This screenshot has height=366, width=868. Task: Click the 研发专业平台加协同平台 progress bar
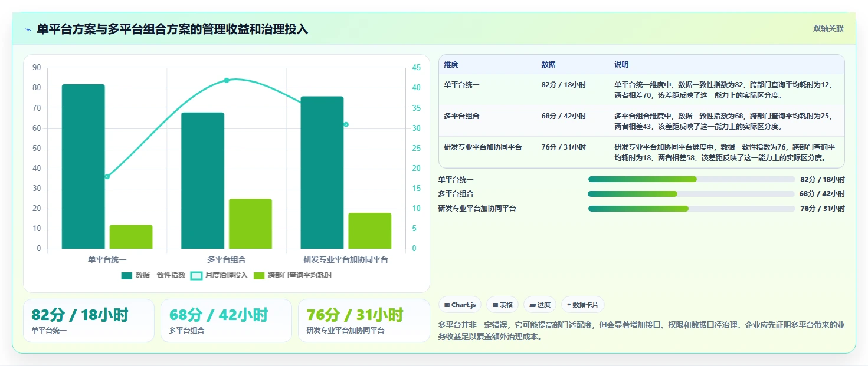[x=692, y=209]
